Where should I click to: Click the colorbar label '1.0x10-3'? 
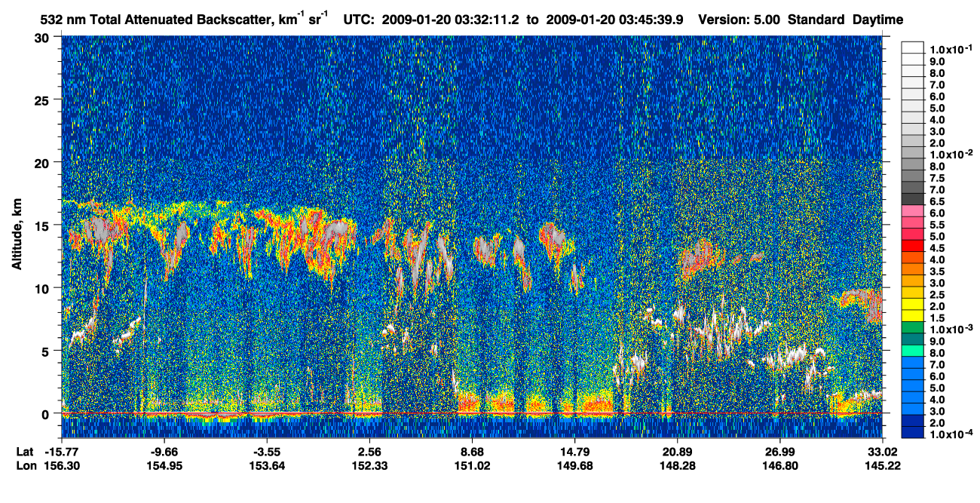[x=950, y=328]
